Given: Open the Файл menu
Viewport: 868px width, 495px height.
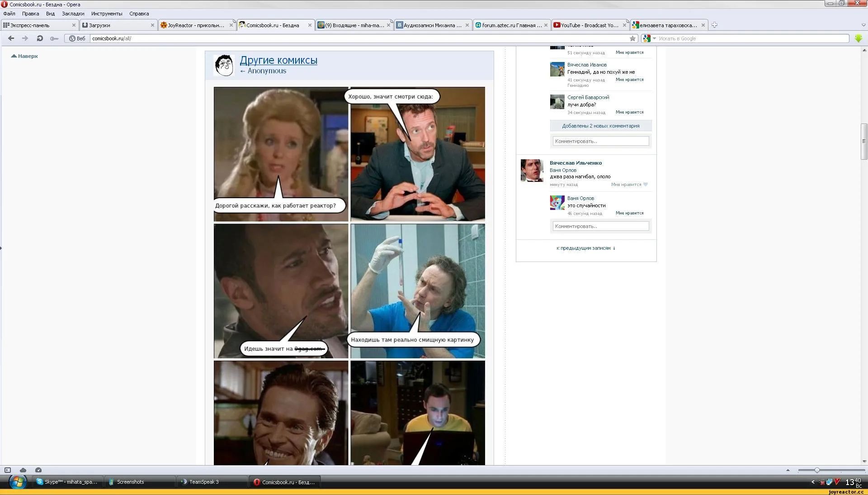Looking at the screenshot, I should tap(9, 14).
